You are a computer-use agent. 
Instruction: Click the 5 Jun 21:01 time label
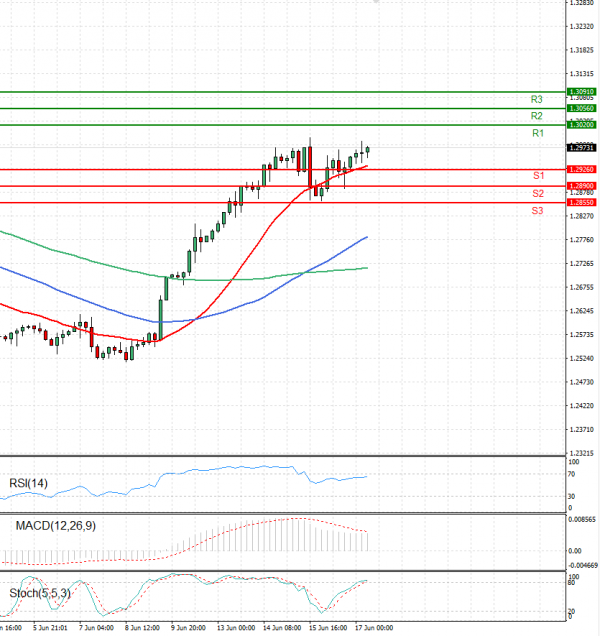(x=50, y=628)
